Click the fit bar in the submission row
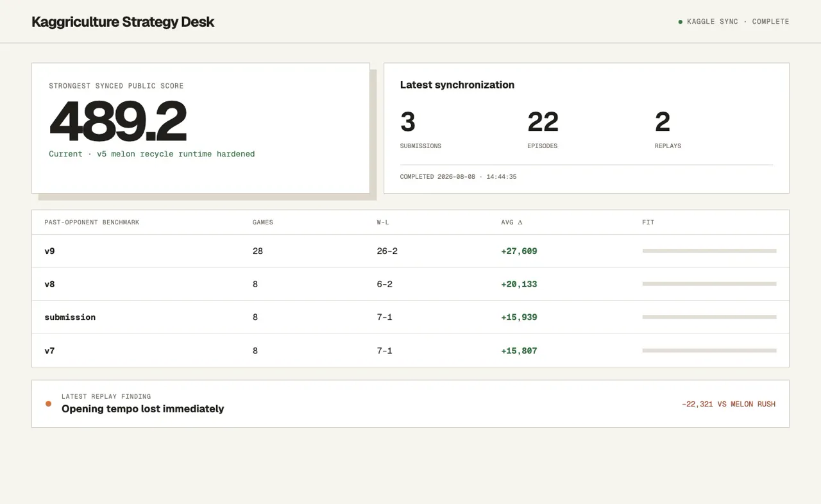 click(x=709, y=317)
